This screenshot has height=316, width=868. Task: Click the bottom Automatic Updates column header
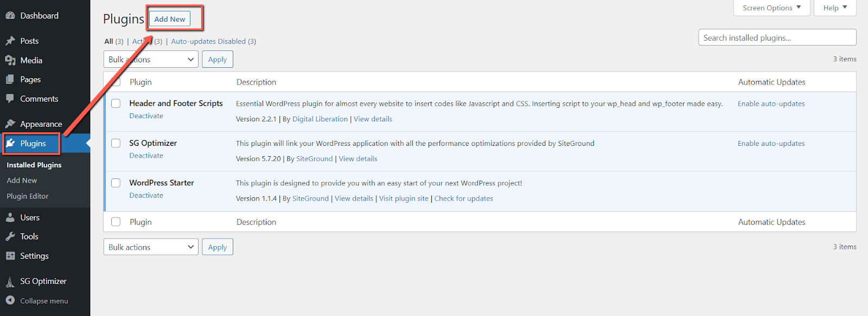772,222
